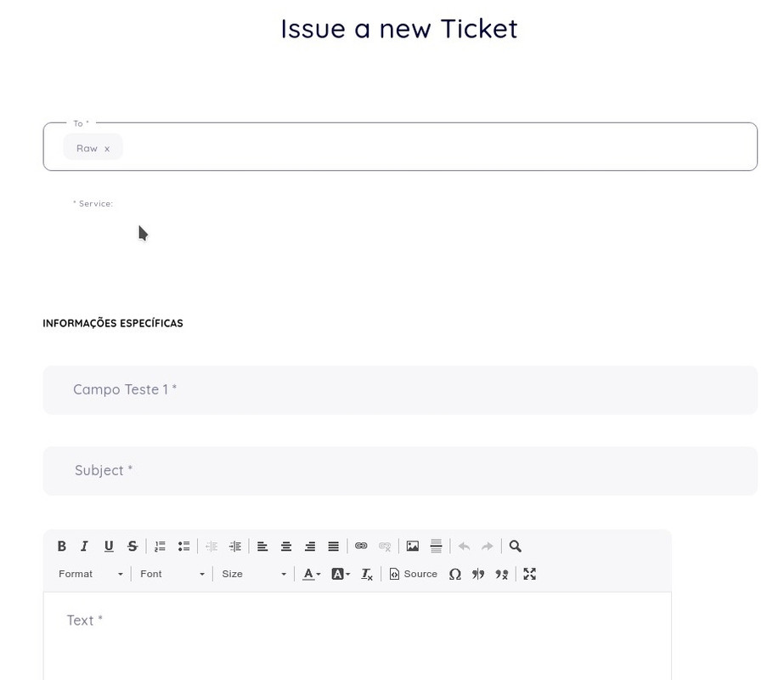
Task: Click the unlink icon
Action: coord(385,547)
